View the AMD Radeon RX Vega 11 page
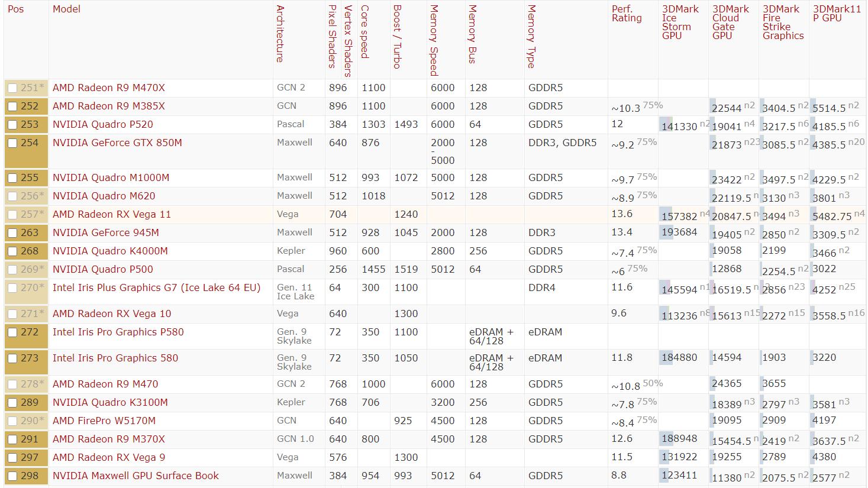868x488 pixels. coord(112,215)
